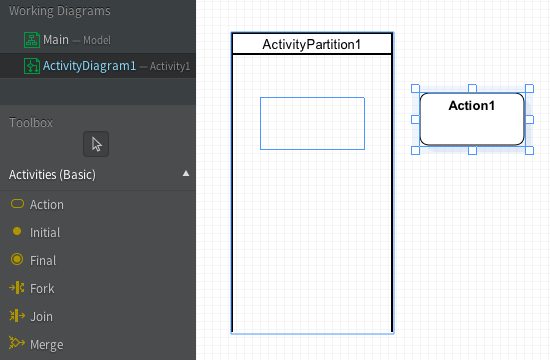550x360 pixels.
Task: Activate the Select pointer tool
Action: pos(96,144)
